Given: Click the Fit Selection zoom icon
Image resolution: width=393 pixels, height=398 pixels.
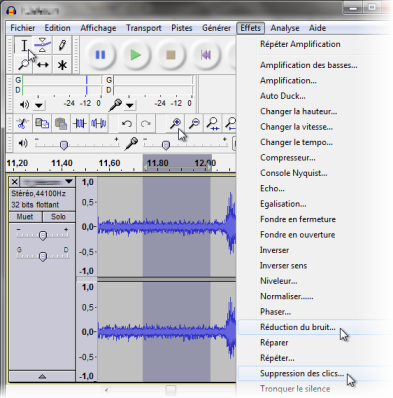Looking at the screenshot, I should pos(212,124).
